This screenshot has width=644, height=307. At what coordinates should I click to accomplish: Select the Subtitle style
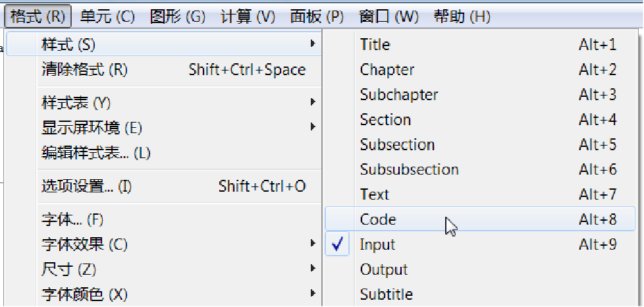(x=480, y=294)
